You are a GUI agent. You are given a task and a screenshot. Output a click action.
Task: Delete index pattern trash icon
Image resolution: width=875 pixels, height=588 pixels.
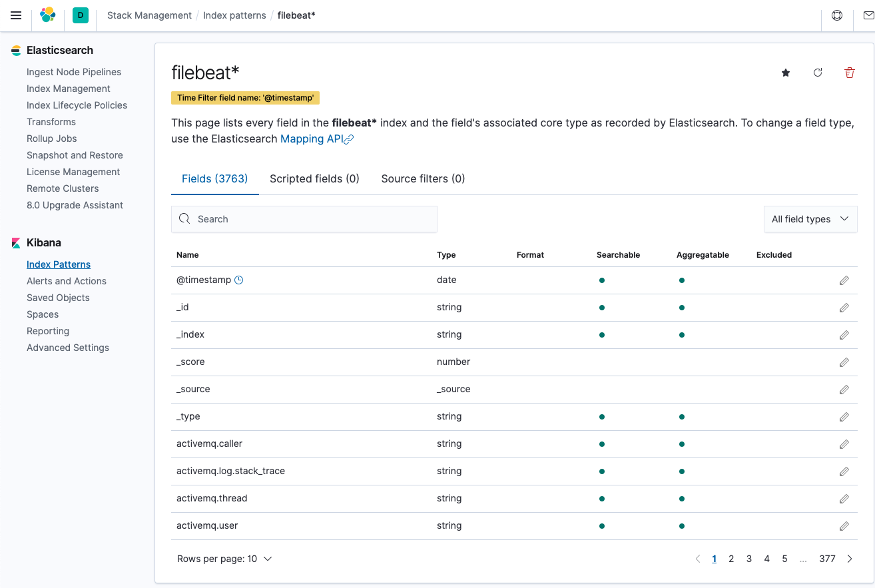[x=850, y=73]
